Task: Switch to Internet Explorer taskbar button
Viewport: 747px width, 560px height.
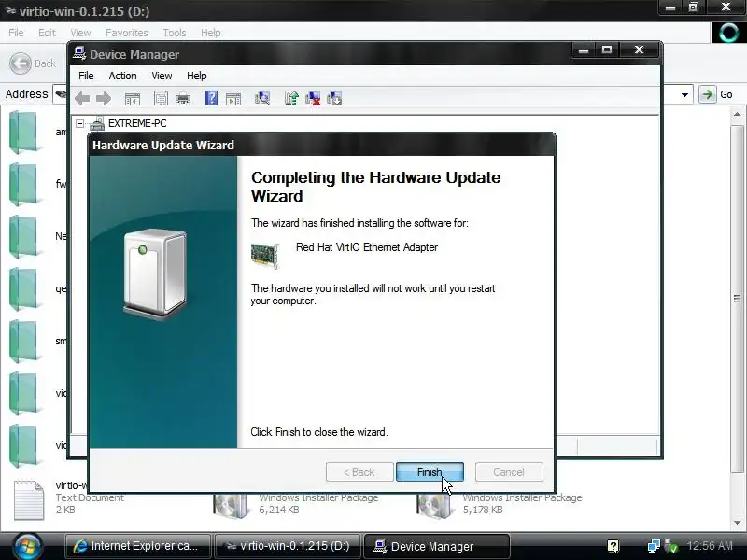Action: click(137, 546)
